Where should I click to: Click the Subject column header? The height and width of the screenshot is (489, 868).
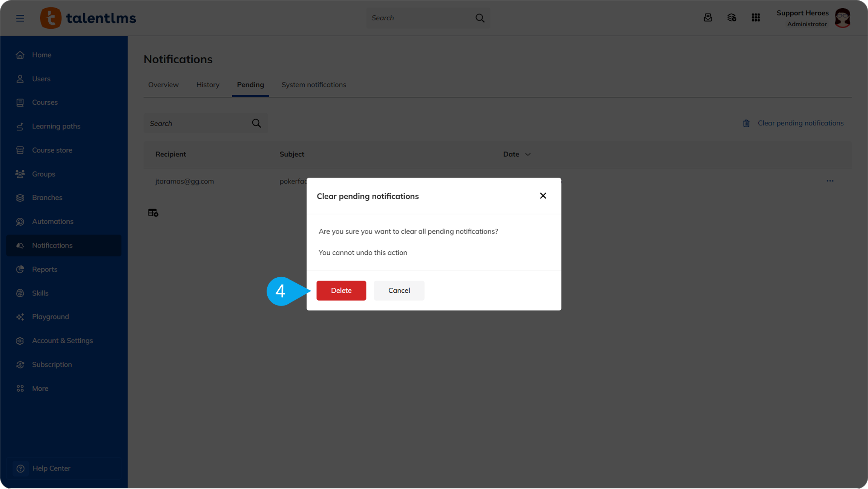(292, 154)
